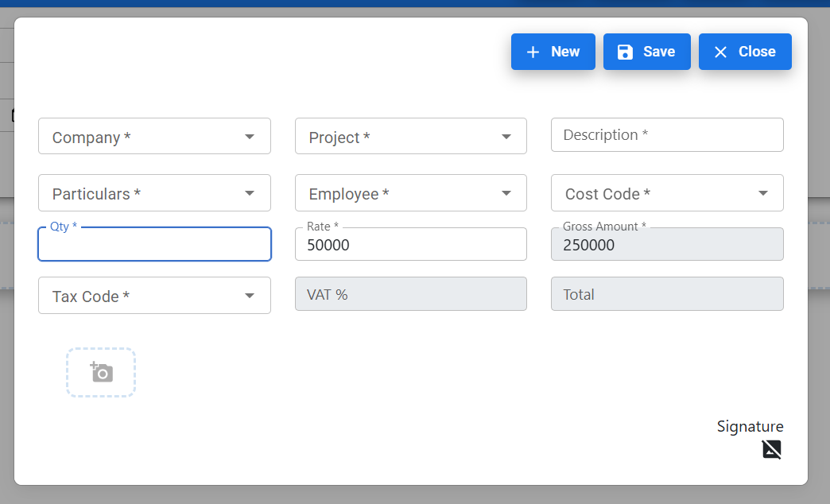Screen dimensions: 830x504
Task: Click into the Qty input field
Action: coord(154,245)
